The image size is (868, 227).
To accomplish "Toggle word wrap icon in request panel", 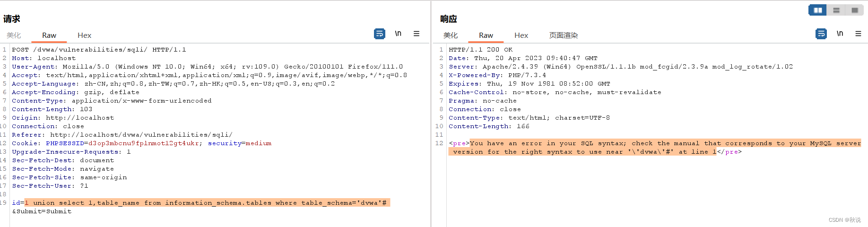I will tap(379, 34).
